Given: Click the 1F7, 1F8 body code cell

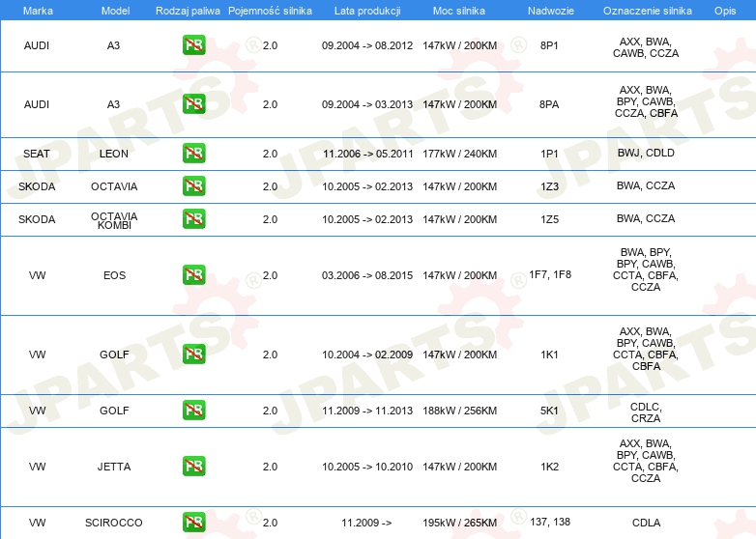Looking at the screenshot, I should tap(550, 274).
